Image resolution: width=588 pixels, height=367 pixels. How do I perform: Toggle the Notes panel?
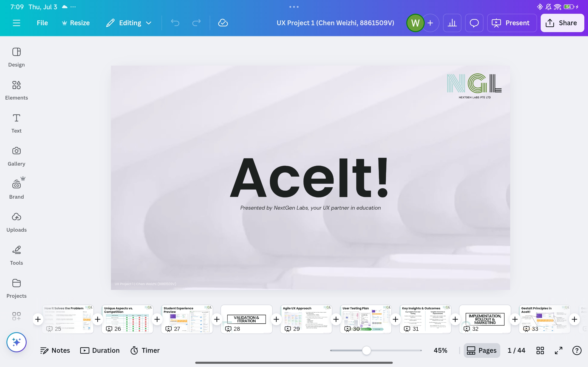[55, 350]
